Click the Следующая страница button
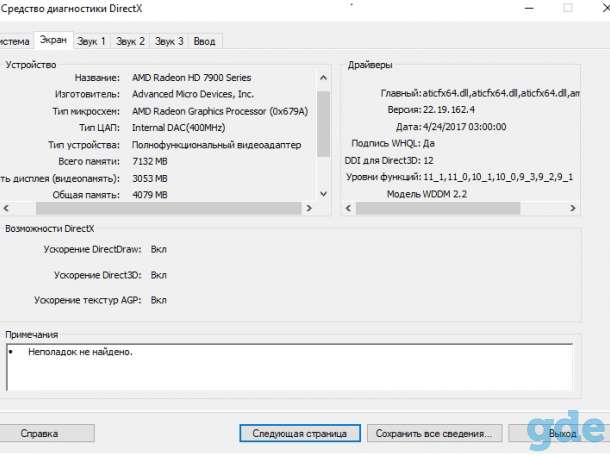The image size is (610, 456). (x=300, y=433)
